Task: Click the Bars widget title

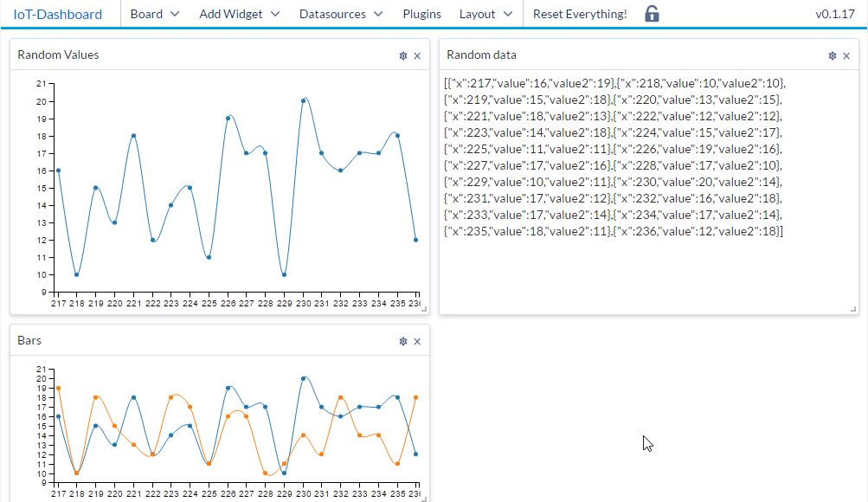Action: pyautogui.click(x=29, y=340)
